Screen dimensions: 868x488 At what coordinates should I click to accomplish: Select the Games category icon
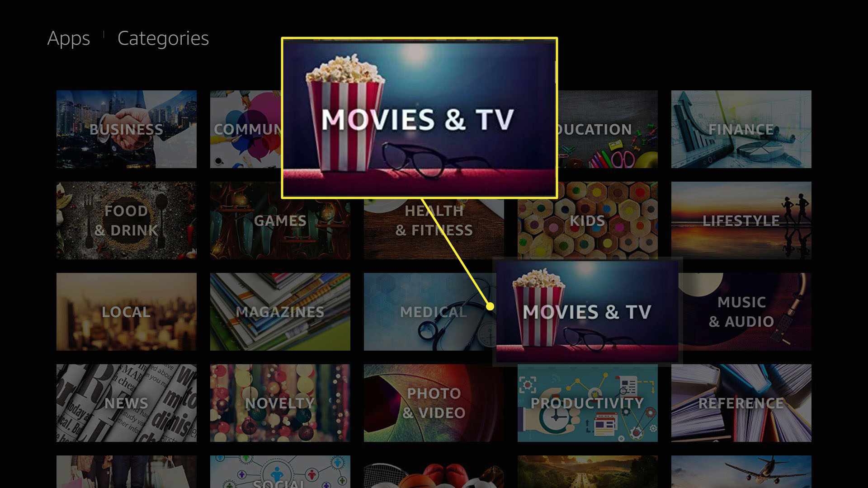(280, 221)
